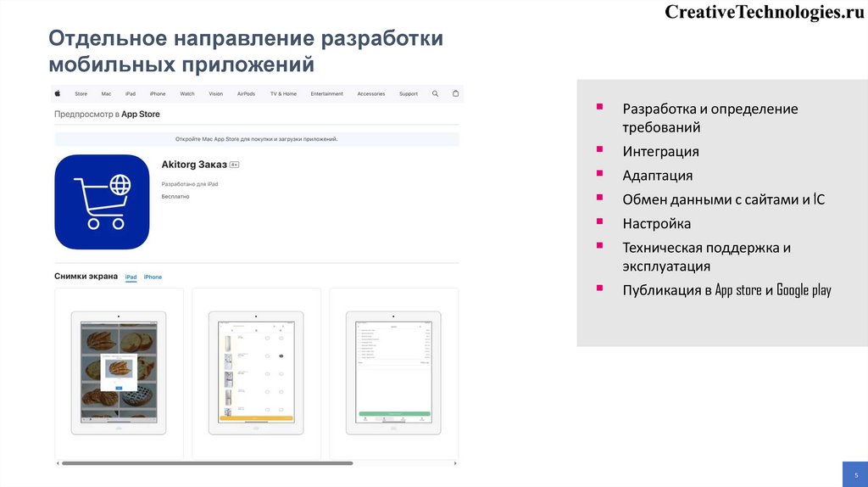868x487 pixels.
Task: Click the Снимки экрана heading
Action: [86, 276]
